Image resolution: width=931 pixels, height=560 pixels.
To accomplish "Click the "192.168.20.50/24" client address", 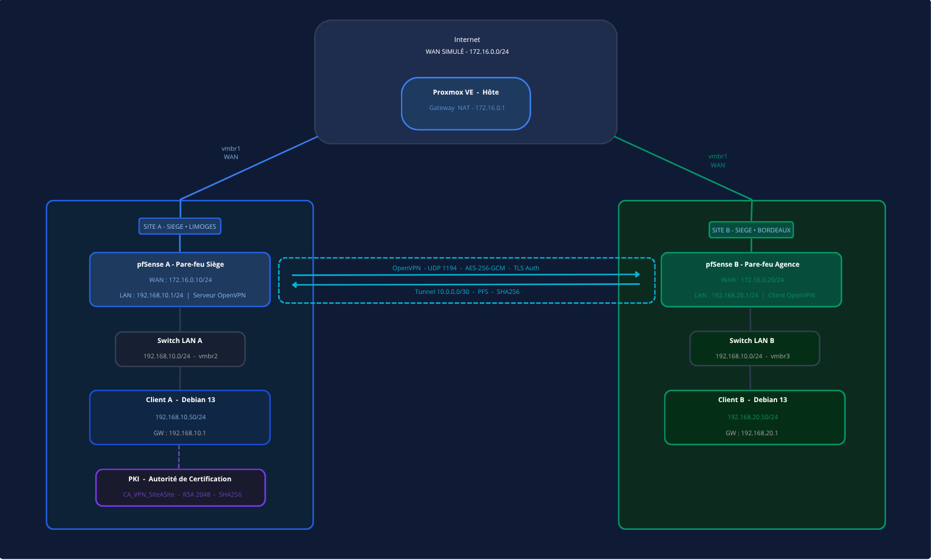I will click(x=752, y=417).
